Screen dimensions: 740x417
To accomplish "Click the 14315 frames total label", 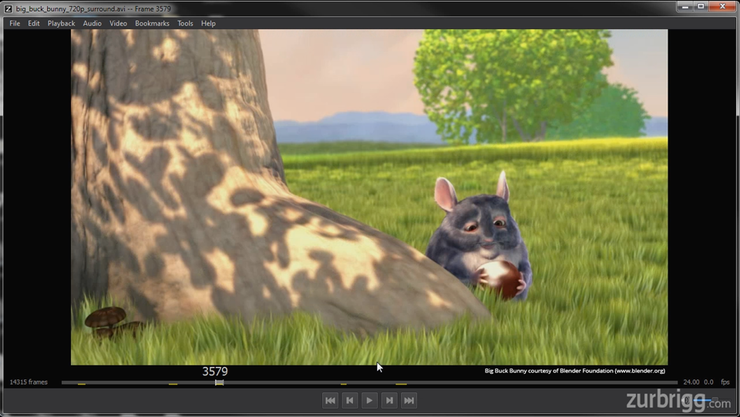I will 29,382.
